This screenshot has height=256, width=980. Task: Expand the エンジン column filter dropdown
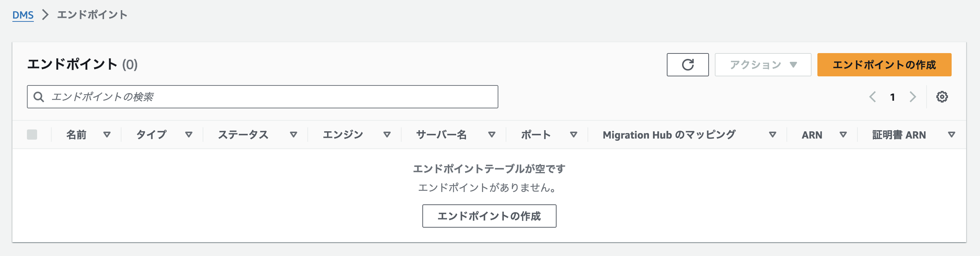[x=388, y=134]
